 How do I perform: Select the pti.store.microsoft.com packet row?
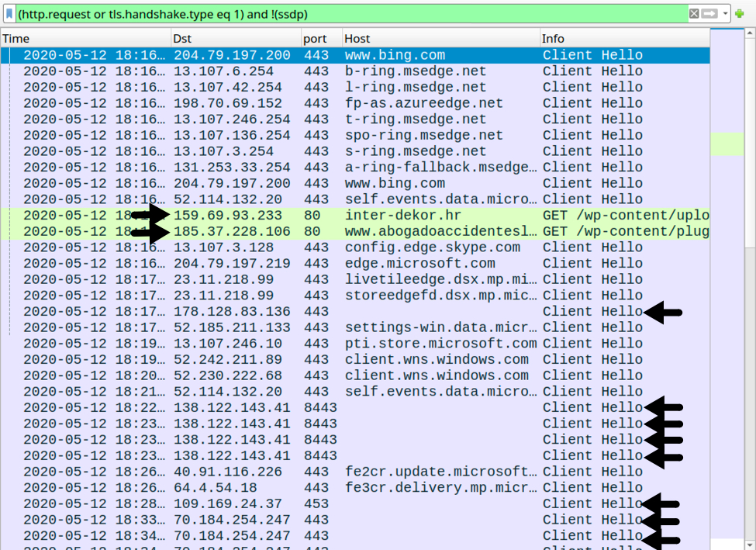[x=355, y=343]
